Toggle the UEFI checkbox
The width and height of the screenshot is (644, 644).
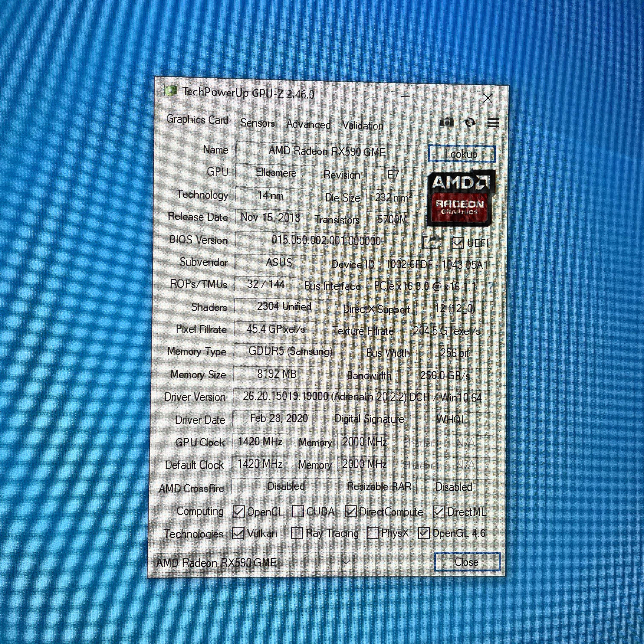[458, 243]
